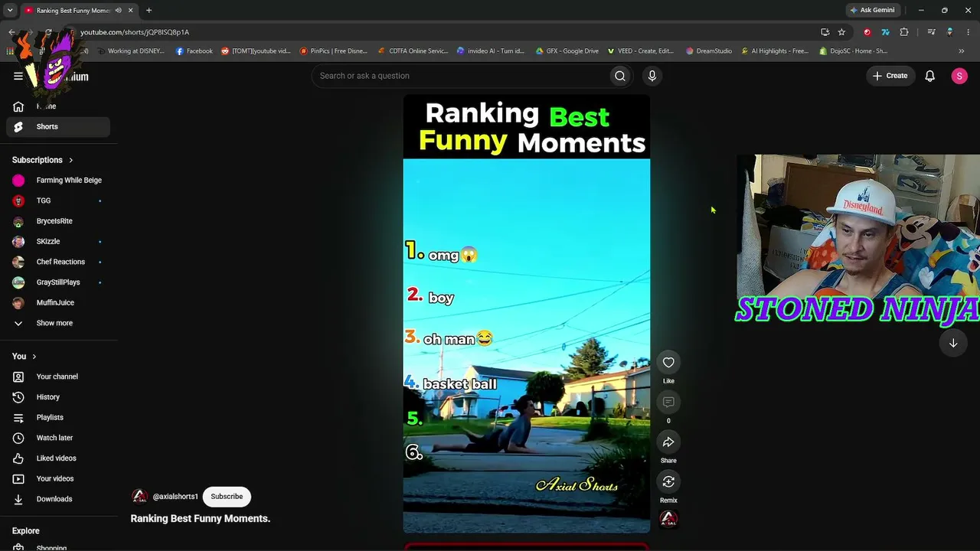Expand the Subscriptions section header
Viewport: 980px width, 551px height.
43,160
